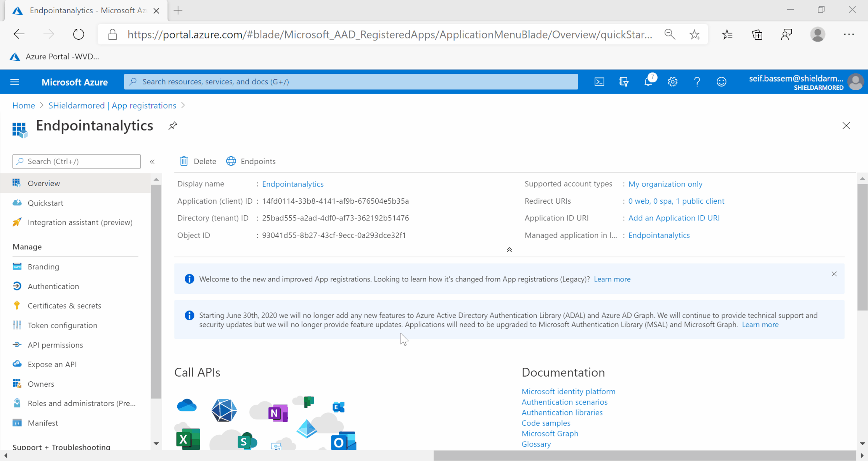Open Manifest in the sidebar
This screenshot has height=461, width=868.
(x=43, y=423)
